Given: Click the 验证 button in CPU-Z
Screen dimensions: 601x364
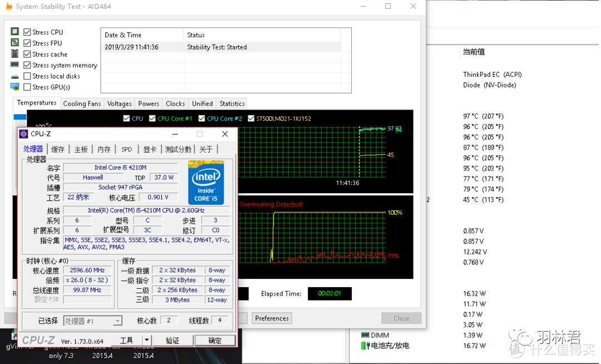Looking at the screenshot, I should coord(173,340).
